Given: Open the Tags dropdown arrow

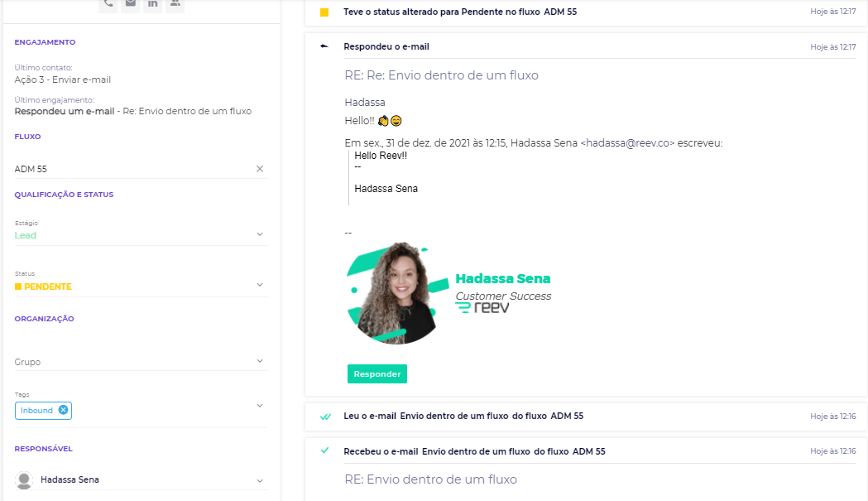Looking at the screenshot, I should pyautogui.click(x=259, y=406).
